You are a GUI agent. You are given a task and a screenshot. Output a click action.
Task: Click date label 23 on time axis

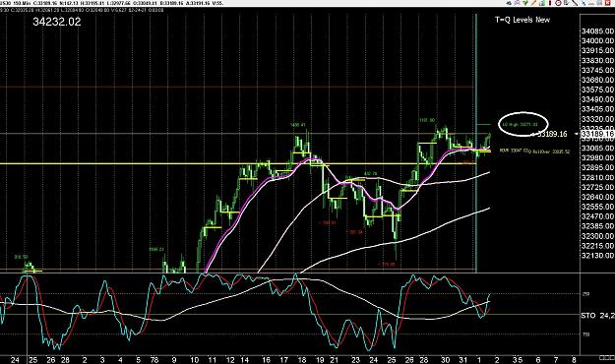(355, 359)
